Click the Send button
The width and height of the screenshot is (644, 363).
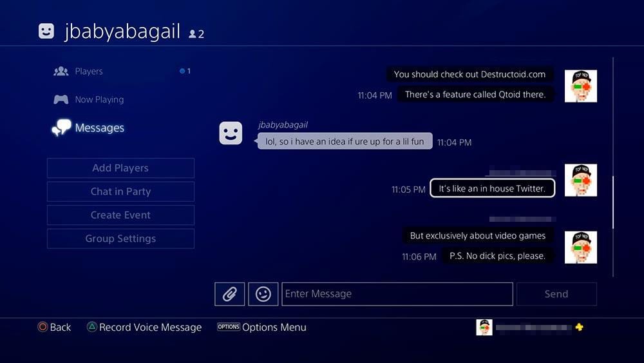(x=556, y=294)
